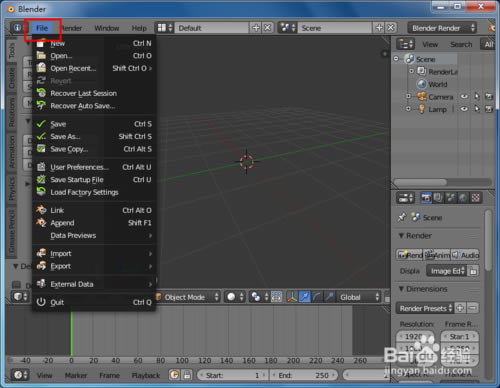This screenshot has height=388, width=500.
Task: Toggle Lamp selectability cursor icon
Action: click(477, 109)
